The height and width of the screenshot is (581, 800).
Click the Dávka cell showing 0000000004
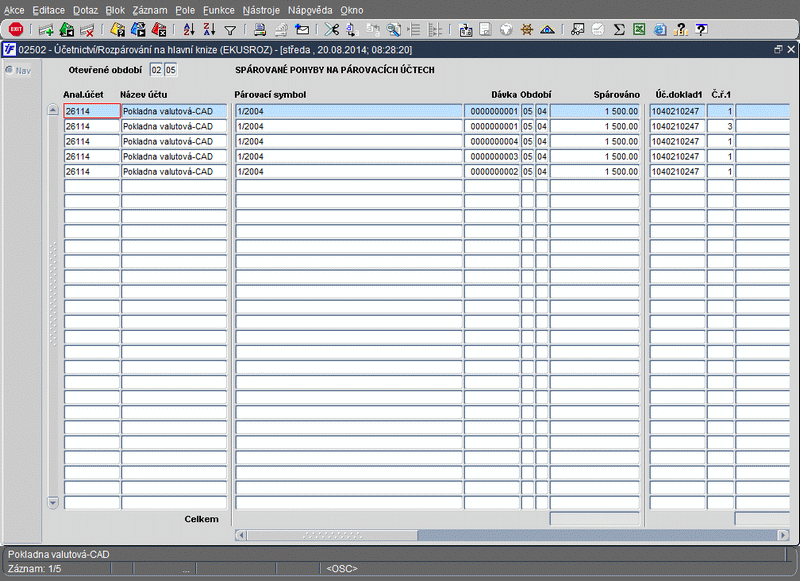point(492,141)
